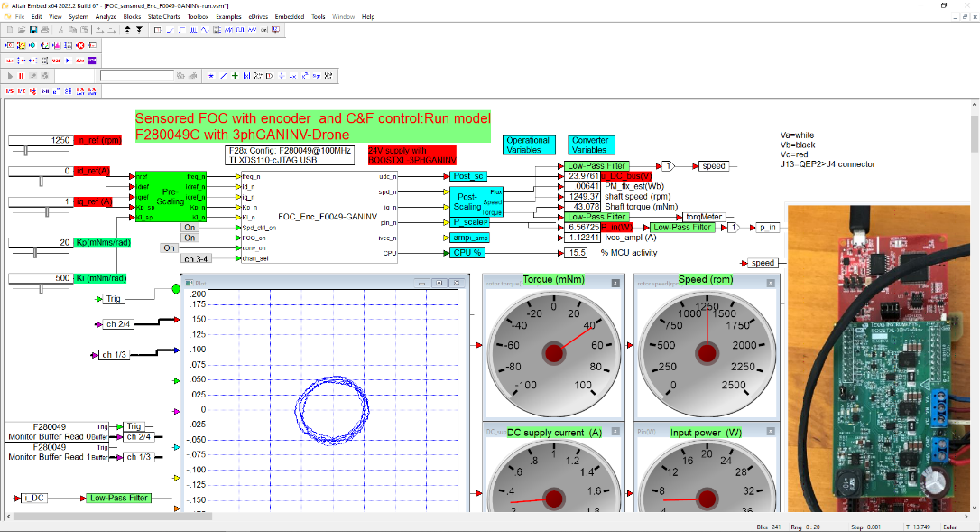Click the iq_ref (A) slider thumb

(47, 212)
